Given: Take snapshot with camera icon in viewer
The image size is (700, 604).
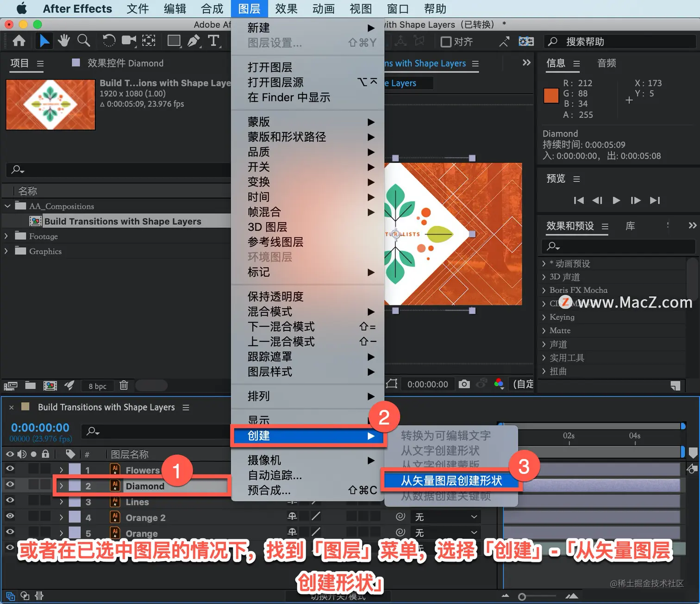Looking at the screenshot, I should [464, 384].
